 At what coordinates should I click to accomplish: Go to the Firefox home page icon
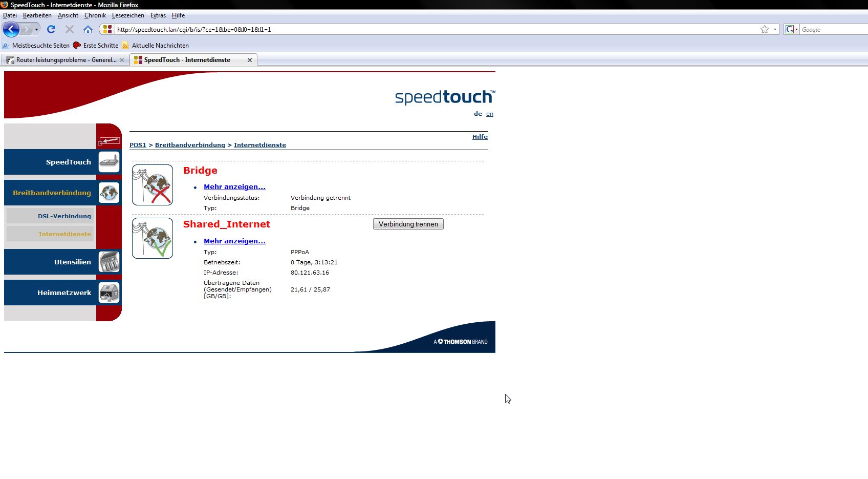88,29
